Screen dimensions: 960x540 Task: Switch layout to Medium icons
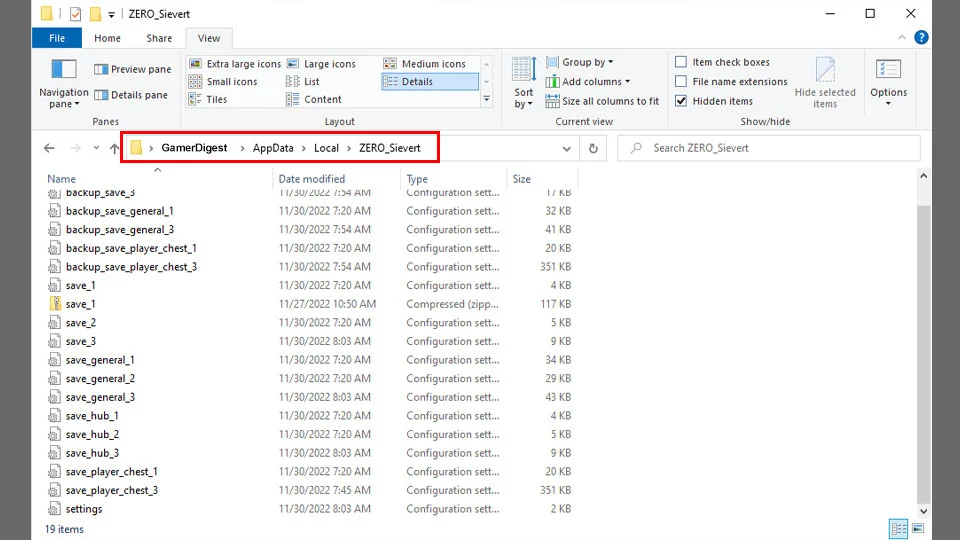coord(424,64)
